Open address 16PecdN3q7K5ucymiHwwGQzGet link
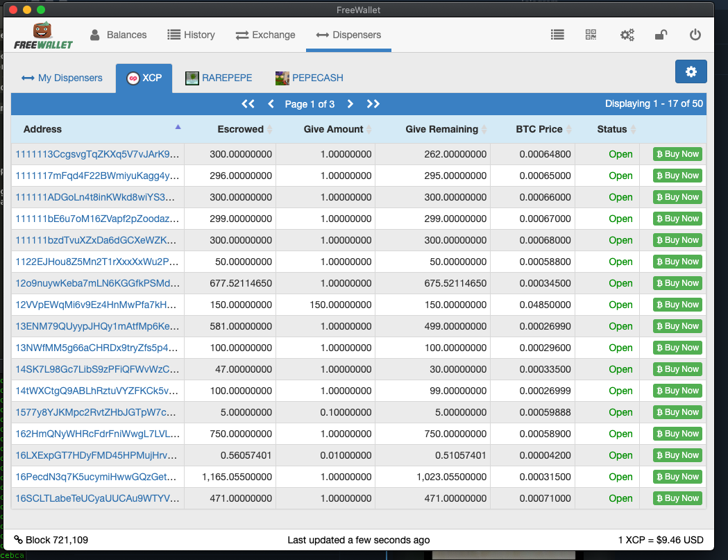This screenshot has height=560, width=728. 96,477
